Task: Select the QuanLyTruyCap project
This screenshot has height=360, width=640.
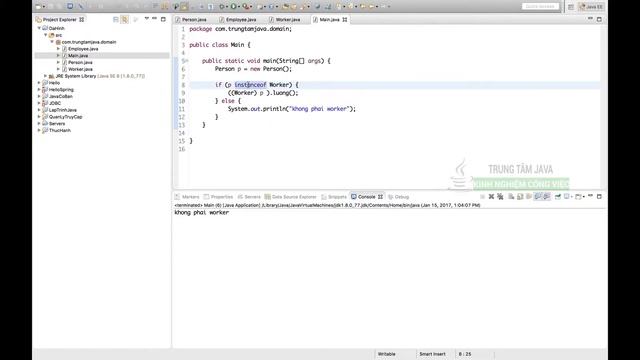Action: [x=65, y=117]
